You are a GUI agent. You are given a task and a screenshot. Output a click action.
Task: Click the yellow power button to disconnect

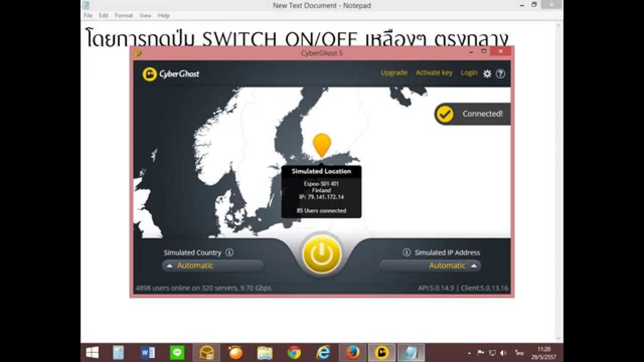coord(322,255)
